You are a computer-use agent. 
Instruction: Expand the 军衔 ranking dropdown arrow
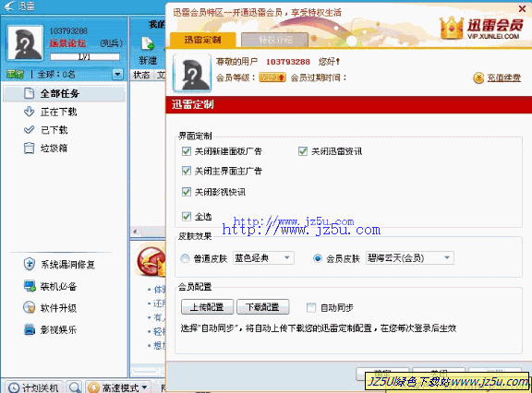(x=117, y=74)
